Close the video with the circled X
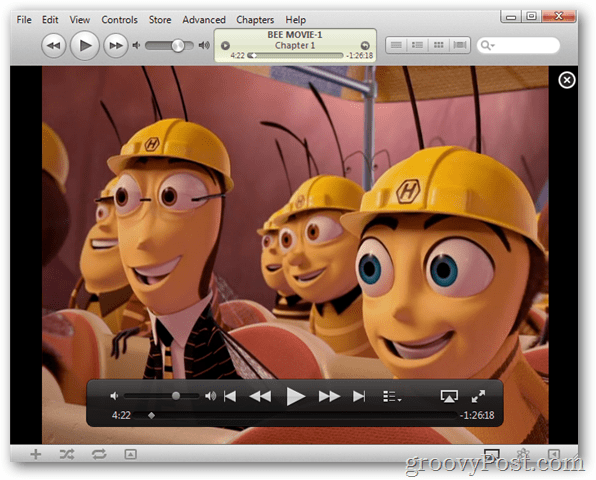The image size is (596, 480). coord(566,80)
